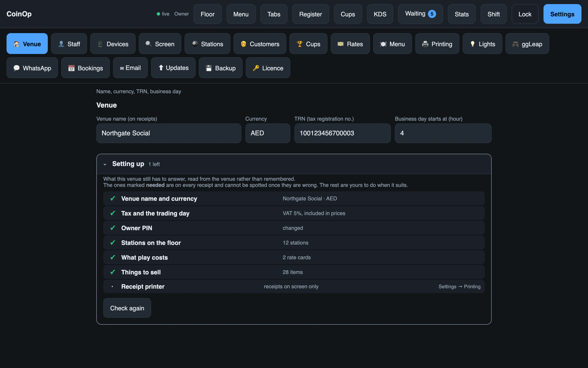Viewport: 588px width, 368px height.
Task: Click the 'Setting up' heading
Action: point(128,164)
